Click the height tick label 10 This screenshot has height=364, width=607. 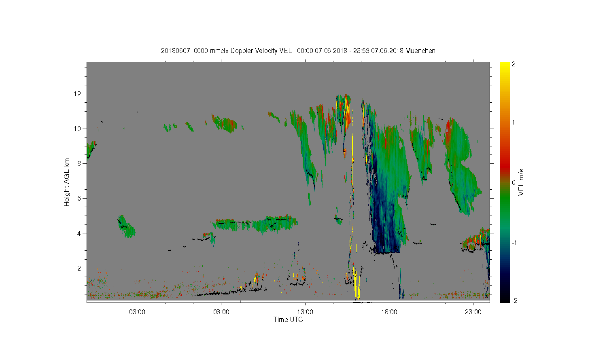pos(78,129)
